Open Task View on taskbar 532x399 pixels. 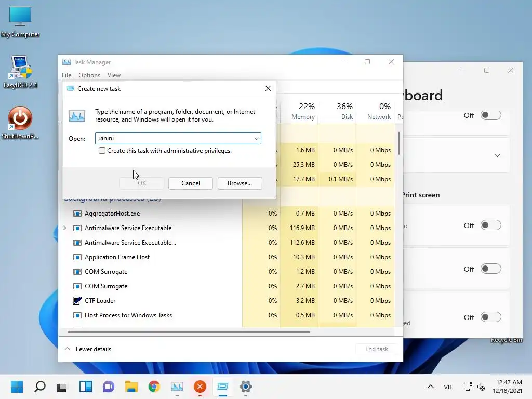point(62,387)
